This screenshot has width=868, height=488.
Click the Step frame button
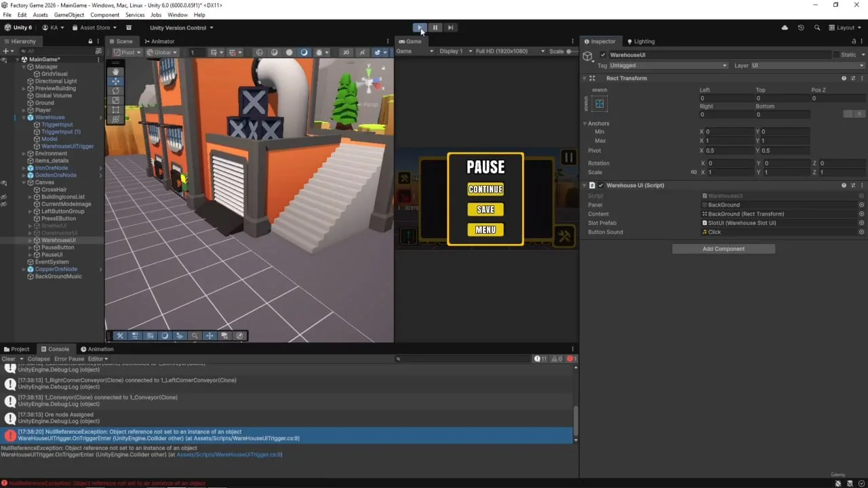click(450, 28)
